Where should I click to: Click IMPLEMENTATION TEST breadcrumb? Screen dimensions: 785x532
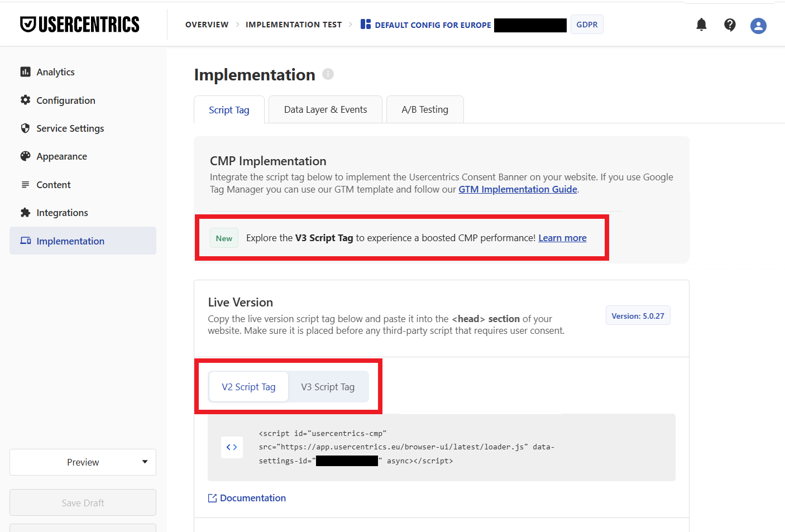click(294, 25)
